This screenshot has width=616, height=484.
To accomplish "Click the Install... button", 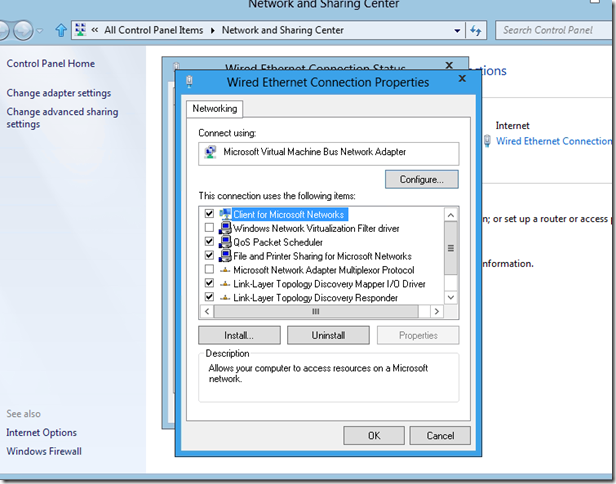I will pyautogui.click(x=239, y=335).
